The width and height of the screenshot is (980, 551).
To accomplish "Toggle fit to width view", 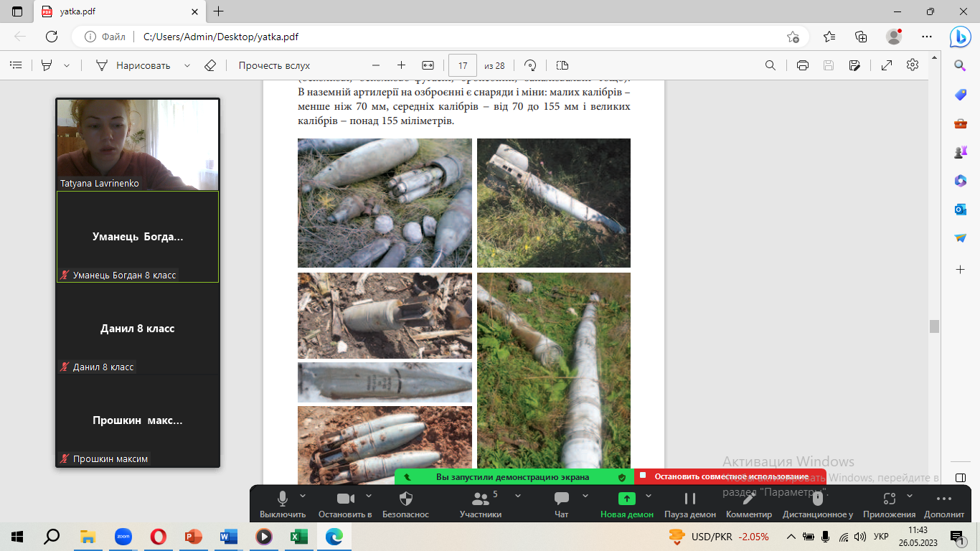I will click(428, 65).
